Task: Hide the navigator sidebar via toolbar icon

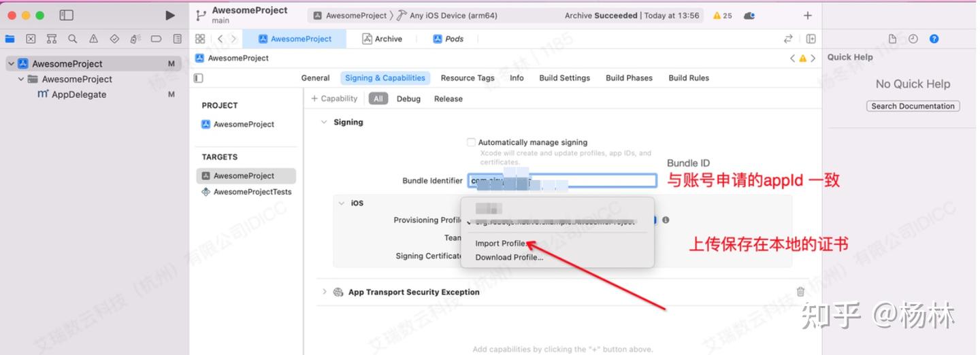Action: [66, 15]
